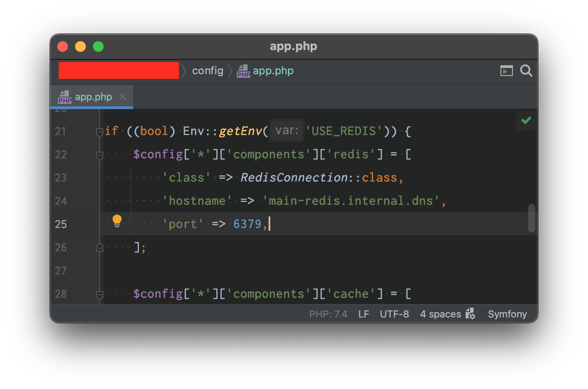Viewport: 588px width, 389px height.
Task: Click PHP file icon in app.php tab
Action: coord(64,97)
